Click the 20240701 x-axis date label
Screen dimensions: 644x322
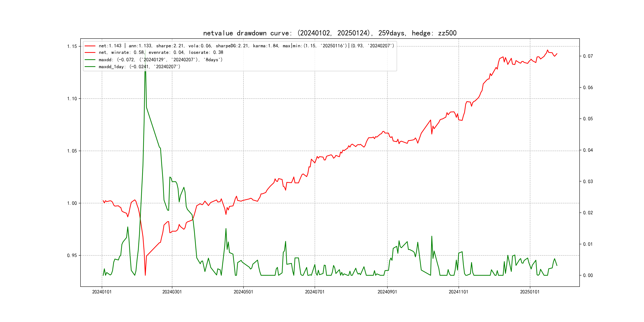314,292
